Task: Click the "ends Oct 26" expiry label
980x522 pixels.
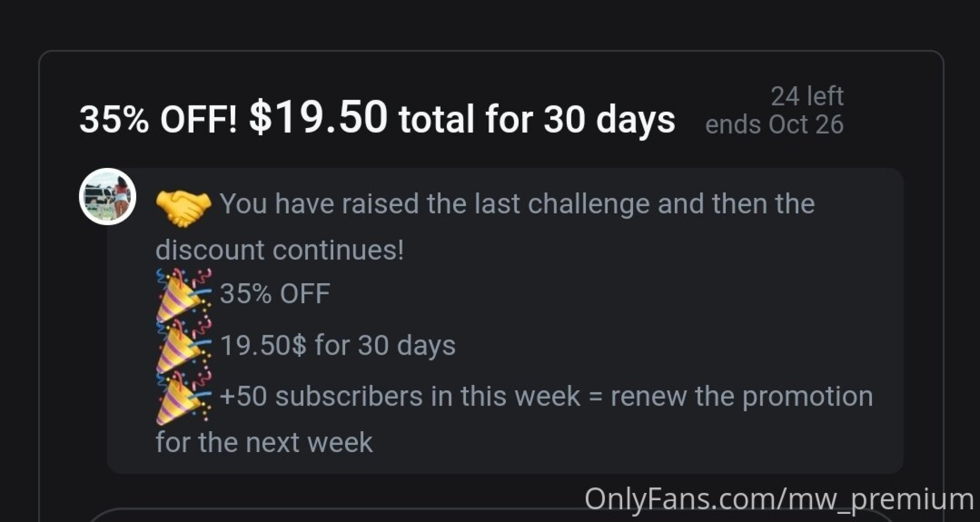Action: coord(774,125)
